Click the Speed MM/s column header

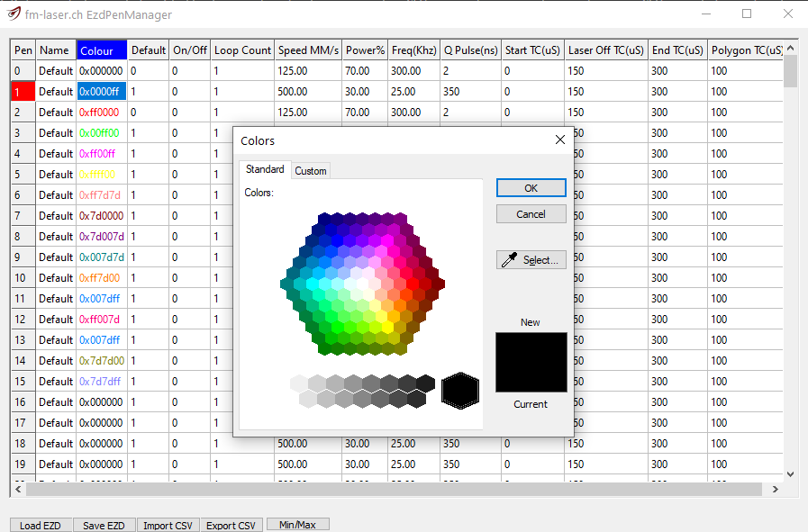(x=308, y=50)
